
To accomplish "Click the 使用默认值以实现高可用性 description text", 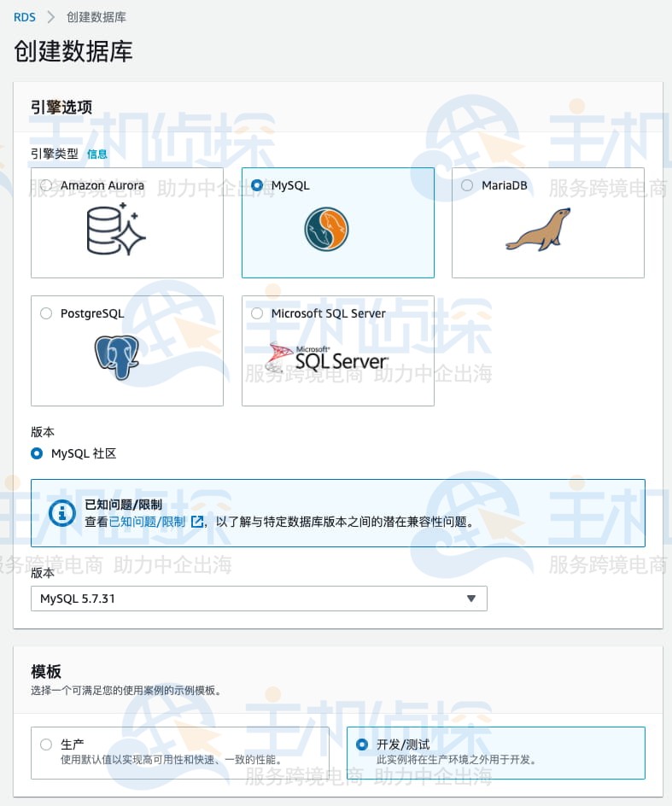I will point(172,760).
